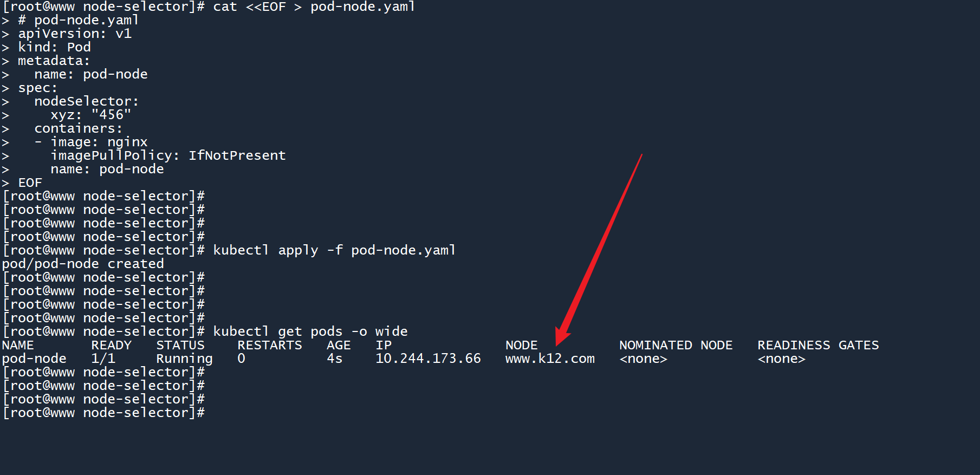Click the kubectl get pods -o wide command
The width and height of the screenshot is (980, 475).
click(x=310, y=331)
